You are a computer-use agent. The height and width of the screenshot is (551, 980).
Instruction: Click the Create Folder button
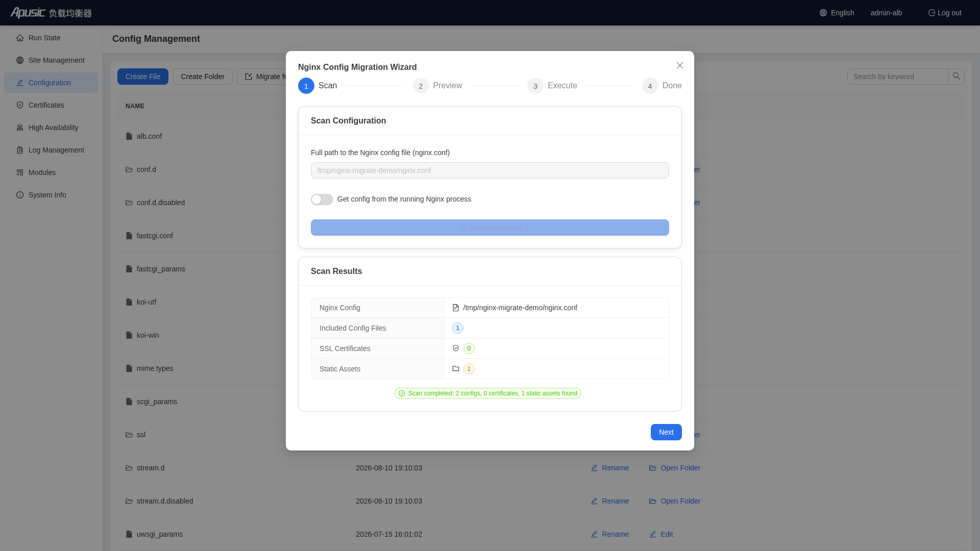point(203,77)
